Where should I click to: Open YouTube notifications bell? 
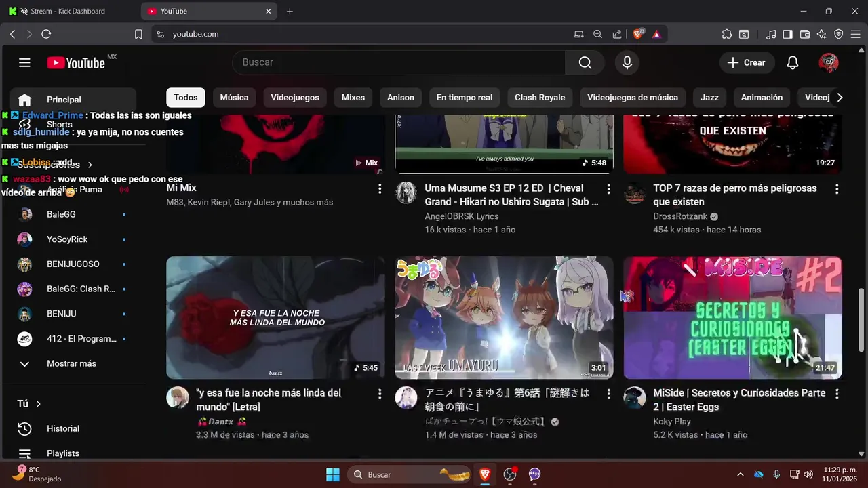(792, 62)
